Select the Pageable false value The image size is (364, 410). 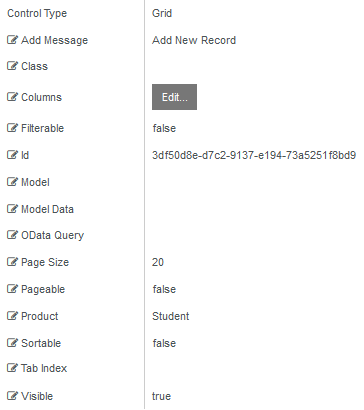pos(164,289)
